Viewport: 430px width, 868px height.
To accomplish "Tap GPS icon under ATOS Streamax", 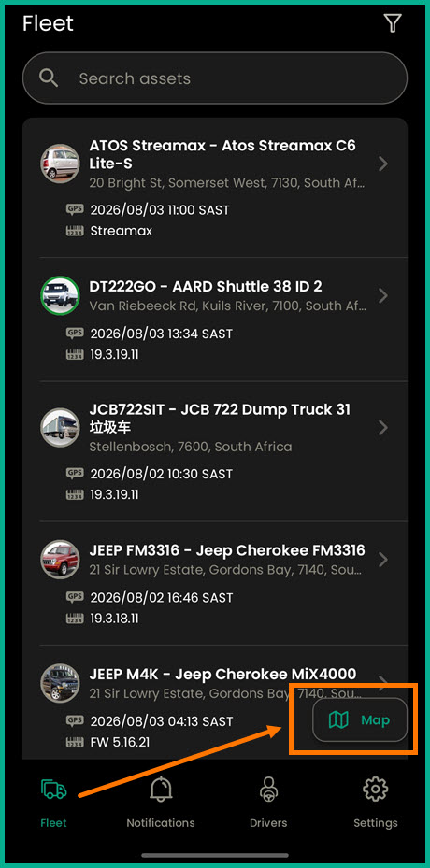I will point(75,209).
